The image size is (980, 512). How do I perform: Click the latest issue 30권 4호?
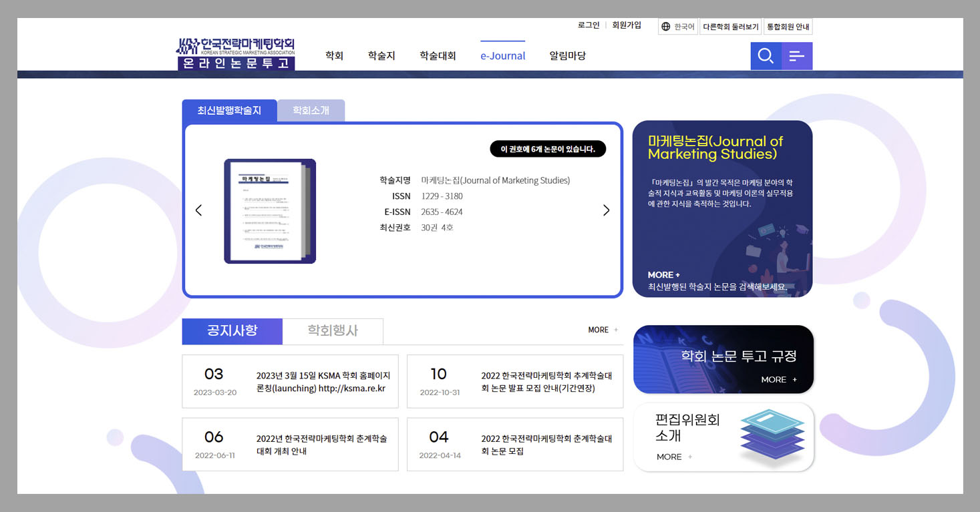click(437, 228)
